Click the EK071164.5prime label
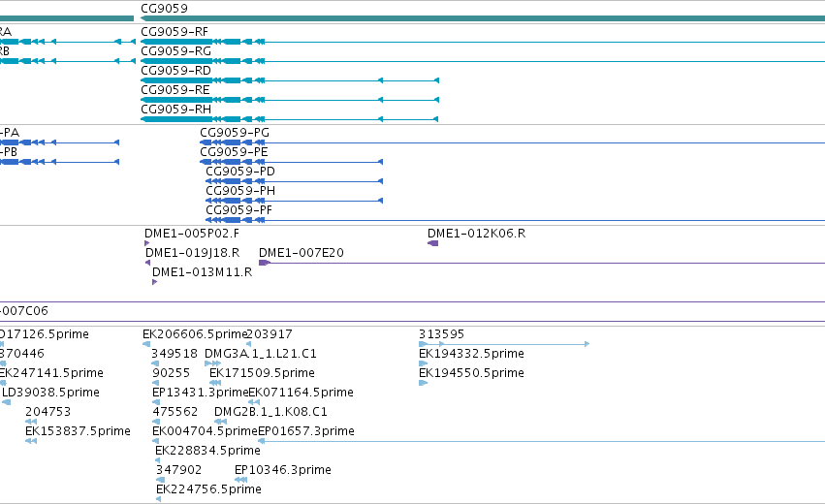Image resolution: width=825 pixels, height=504 pixels. [301, 393]
